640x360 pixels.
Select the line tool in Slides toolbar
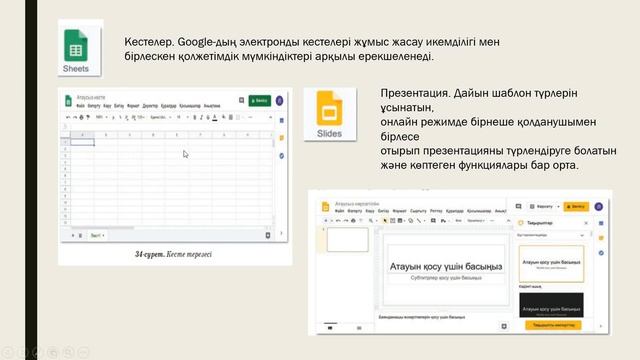[x=419, y=221]
